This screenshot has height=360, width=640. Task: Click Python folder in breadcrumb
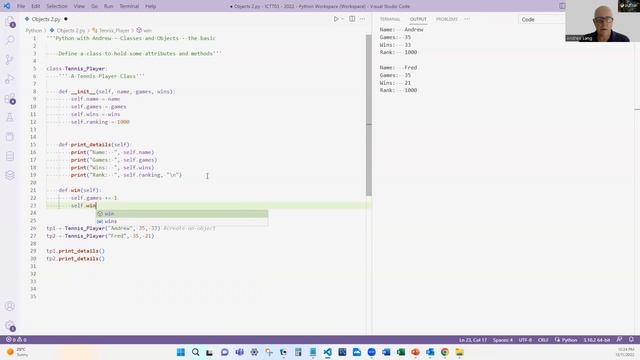33,30
